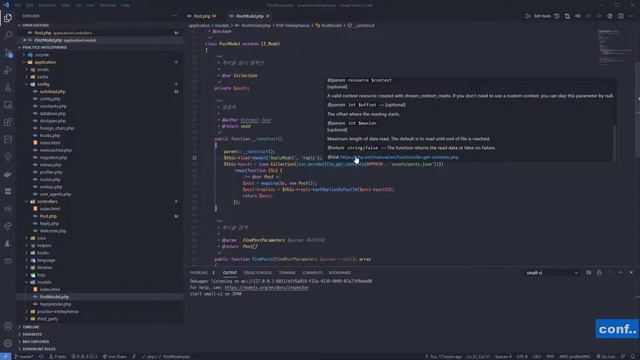This screenshot has height=360, width=640.
Task: Click the editor vertical scrollbar
Action: [x=637, y=109]
